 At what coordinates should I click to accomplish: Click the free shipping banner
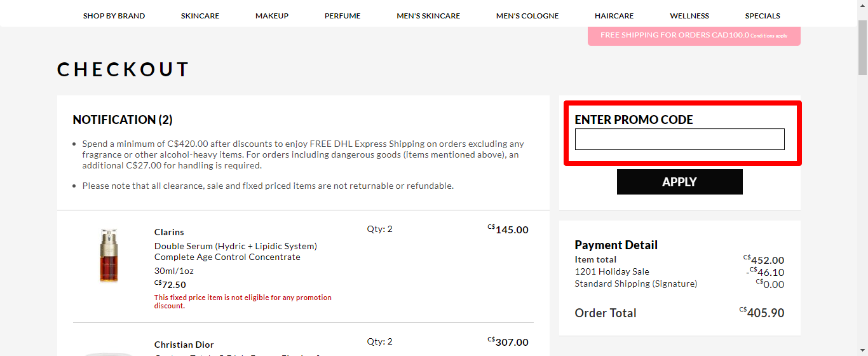[694, 36]
